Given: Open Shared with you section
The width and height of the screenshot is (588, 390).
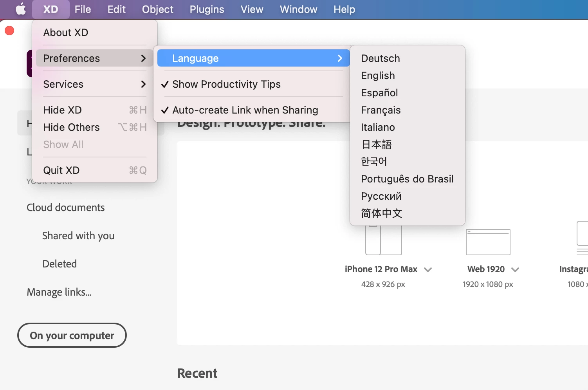Looking at the screenshot, I should click(78, 236).
